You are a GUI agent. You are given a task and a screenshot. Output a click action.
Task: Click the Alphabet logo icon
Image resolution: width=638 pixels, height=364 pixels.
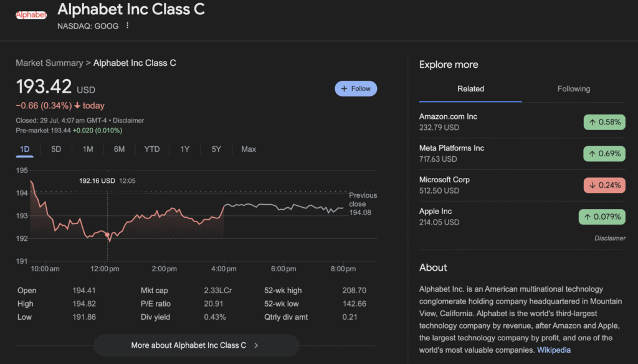(x=31, y=14)
